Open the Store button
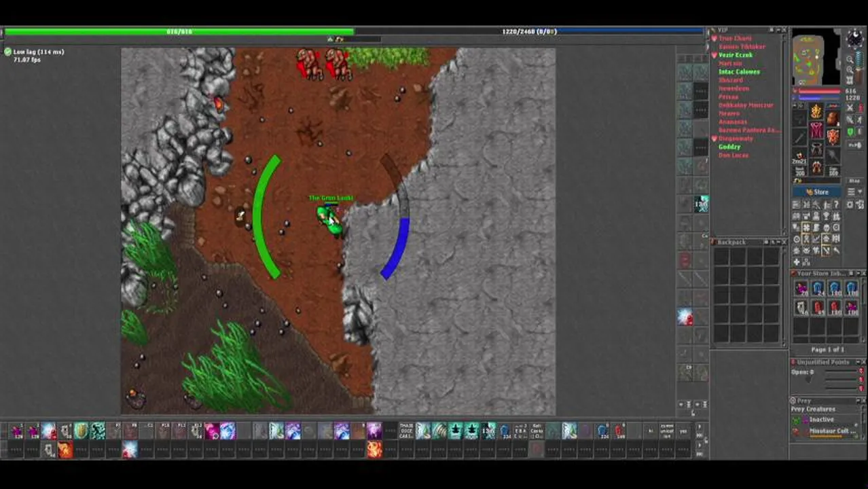Viewport: 868px width, 489px height. [x=817, y=192]
